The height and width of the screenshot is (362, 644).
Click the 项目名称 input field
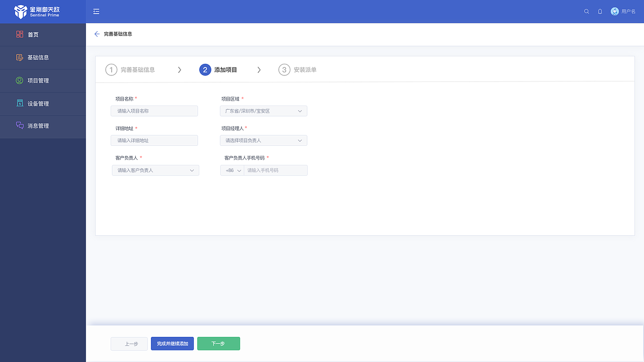coord(154,111)
